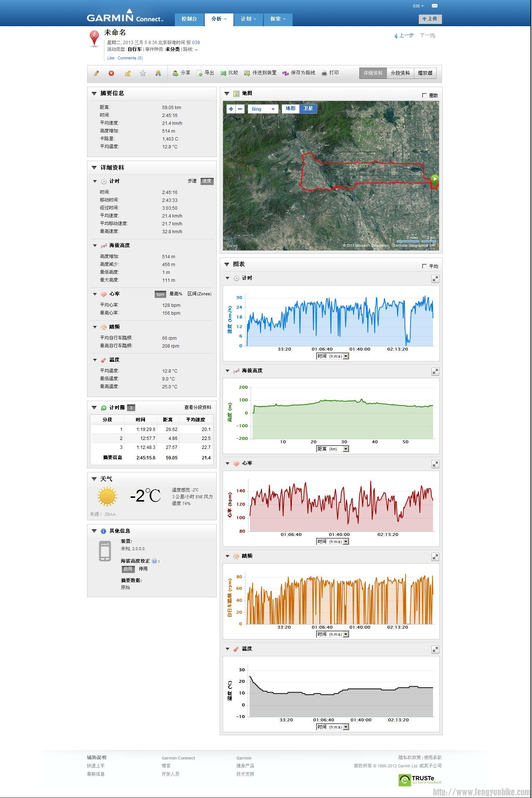Expand the 踏频 chart fullscreen icon
This screenshot has height=798, width=532.
click(435, 557)
